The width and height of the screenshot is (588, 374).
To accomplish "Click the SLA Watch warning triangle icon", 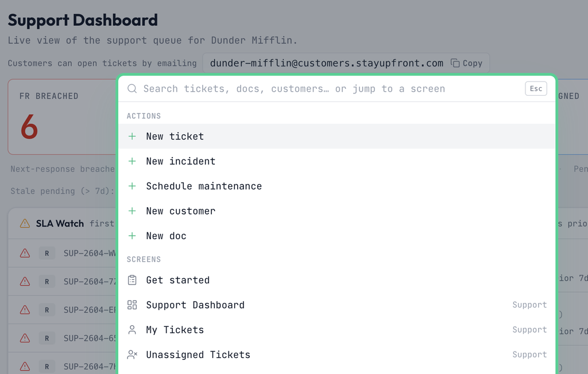I will tap(25, 224).
